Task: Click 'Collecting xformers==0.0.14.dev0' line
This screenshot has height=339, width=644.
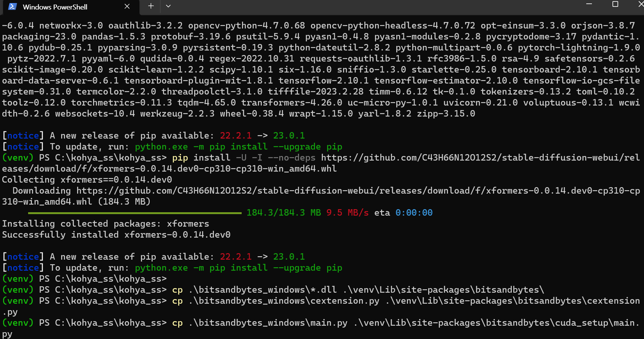Action: [87, 180]
